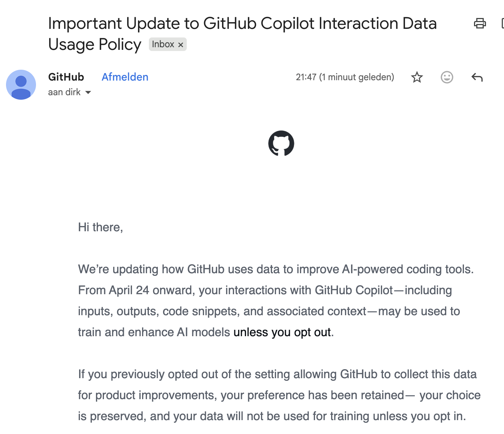The width and height of the screenshot is (504, 434).
Task: Click the "Hi there," greeting line
Action: [x=100, y=227]
